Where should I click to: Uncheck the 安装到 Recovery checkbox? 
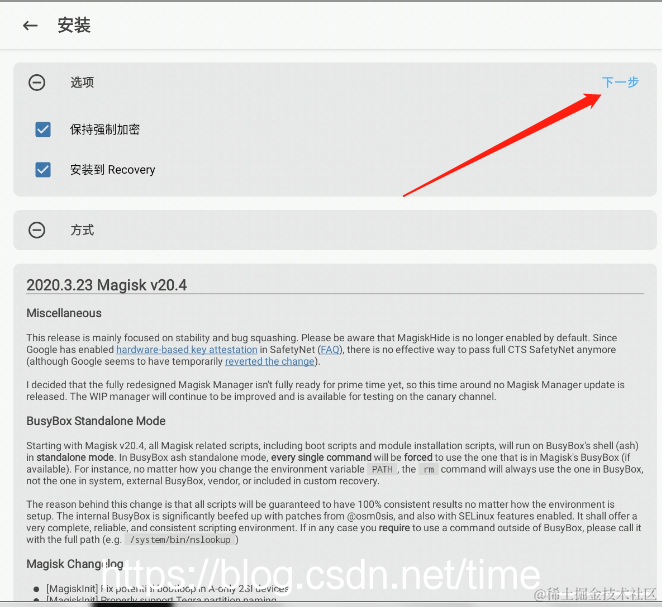click(43, 170)
